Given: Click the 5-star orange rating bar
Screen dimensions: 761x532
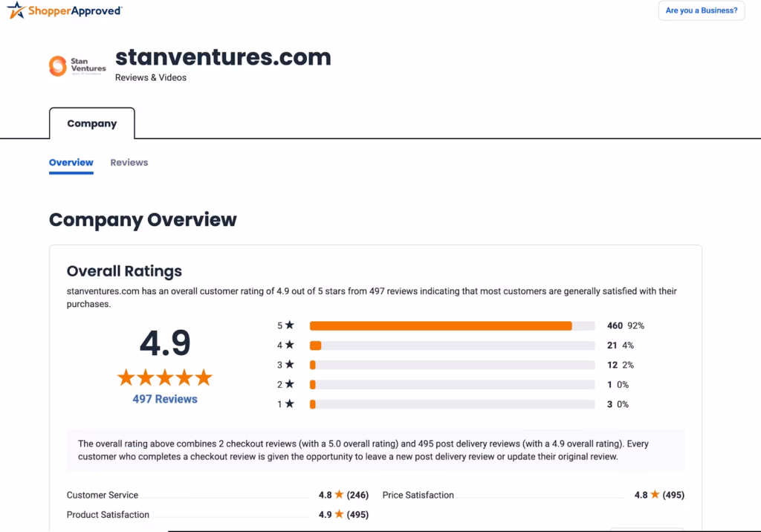Looking at the screenshot, I should tap(441, 325).
